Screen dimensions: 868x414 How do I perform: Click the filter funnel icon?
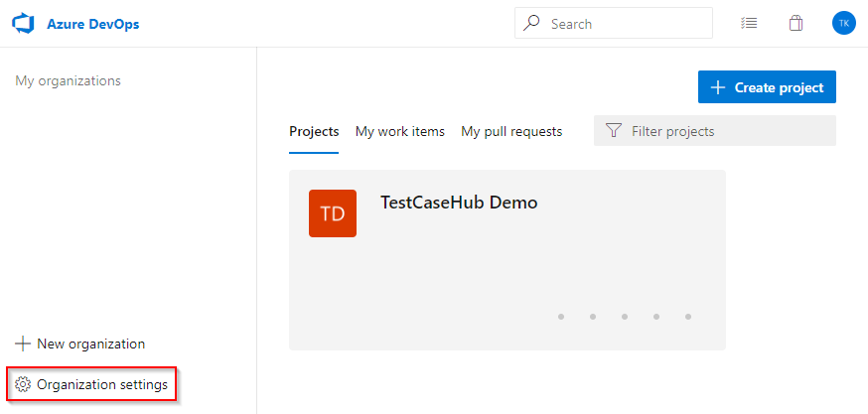click(x=614, y=131)
